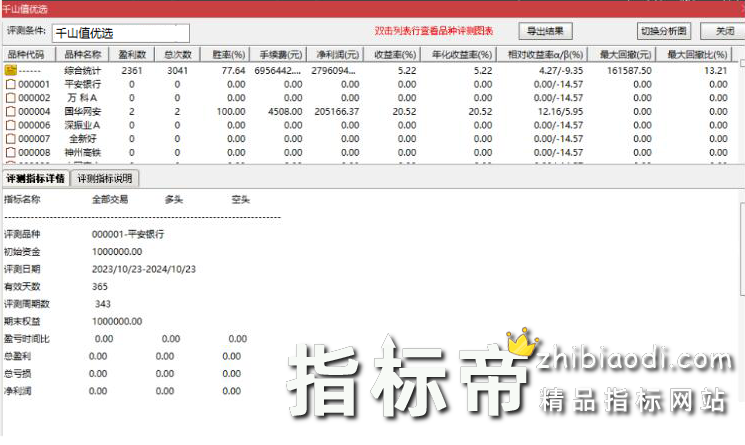The height and width of the screenshot is (445, 745).
Task: Select the 万 科A row
Action: (x=372, y=98)
